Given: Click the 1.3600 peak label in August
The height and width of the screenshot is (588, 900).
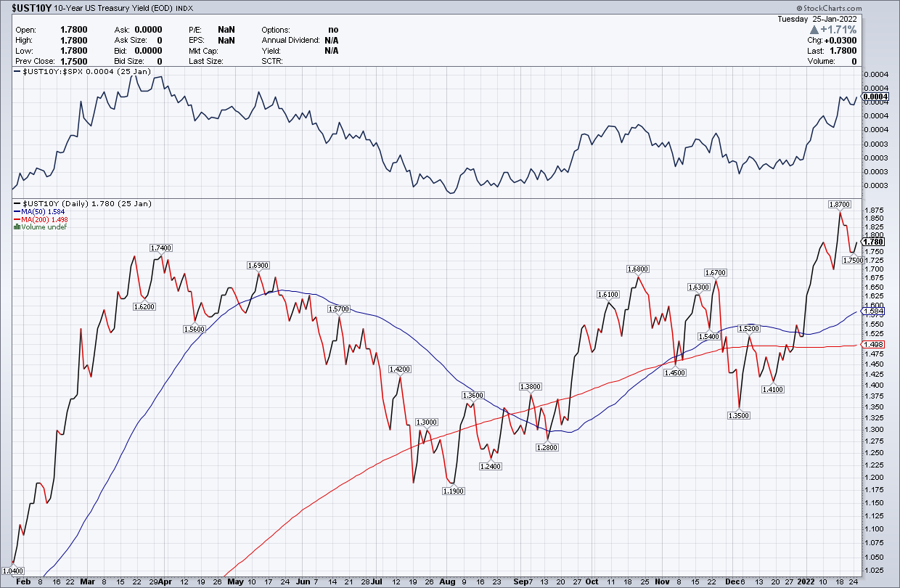Looking at the screenshot, I should tap(472, 395).
